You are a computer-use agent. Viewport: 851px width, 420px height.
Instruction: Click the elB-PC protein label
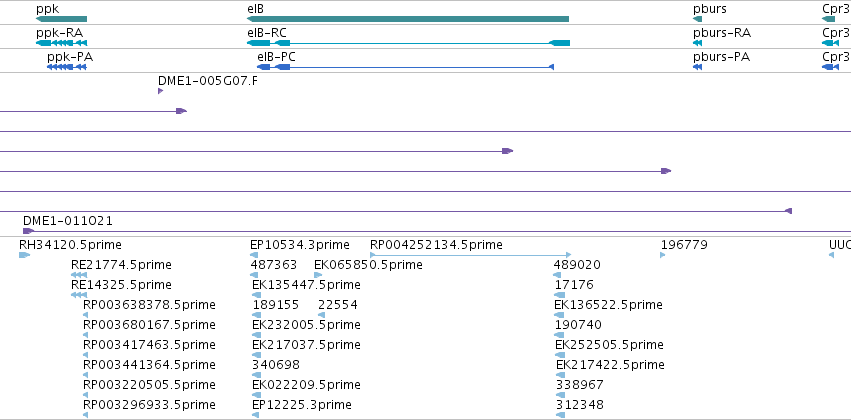(276, 57)
